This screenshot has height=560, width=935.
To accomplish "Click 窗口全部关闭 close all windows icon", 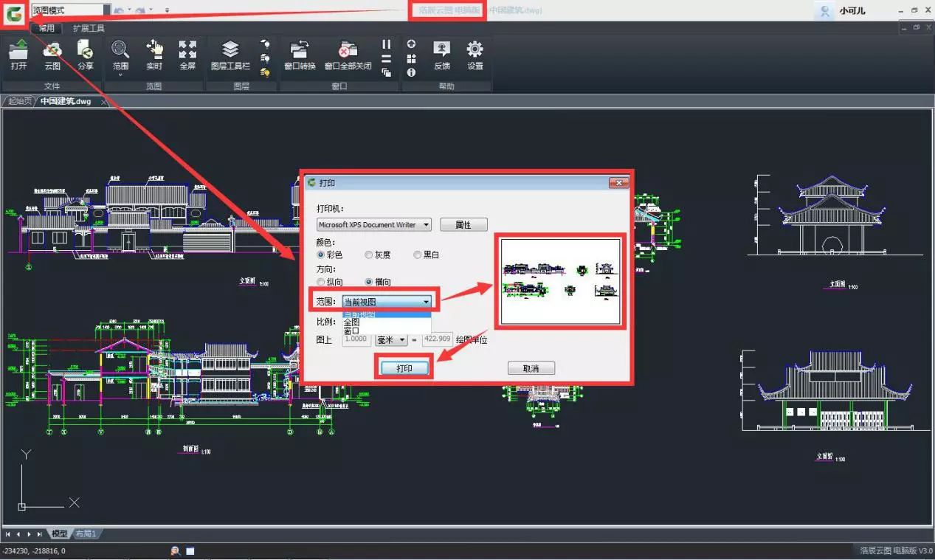I will point(348,54).
